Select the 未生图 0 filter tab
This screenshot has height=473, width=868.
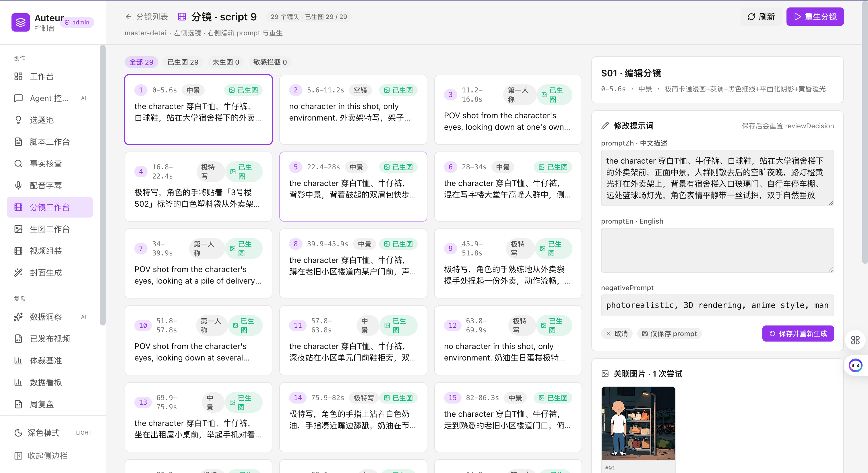[x=226, y=62]
